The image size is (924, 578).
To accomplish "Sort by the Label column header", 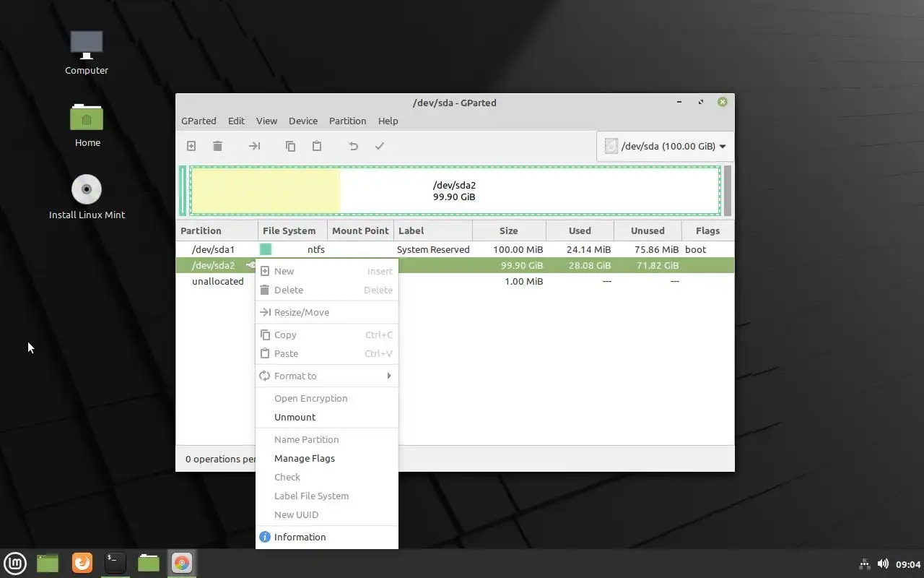I will [433, 230].
